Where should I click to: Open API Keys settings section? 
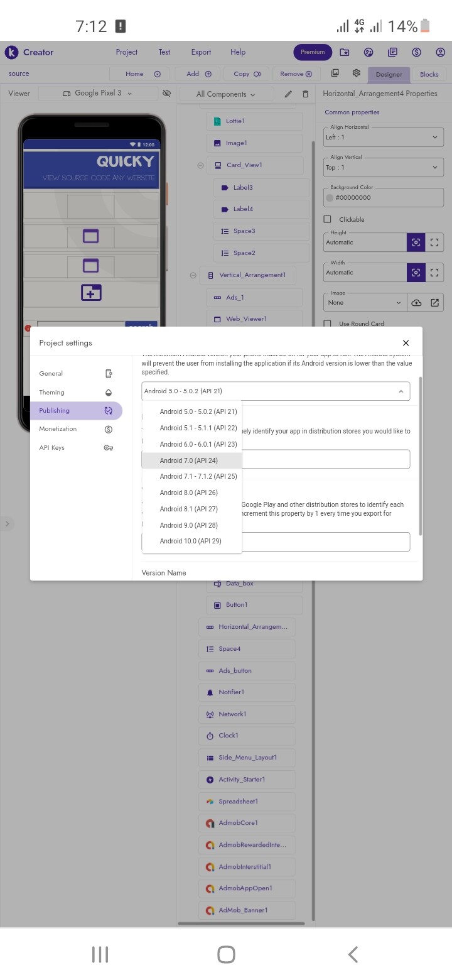tap(76, 448)
